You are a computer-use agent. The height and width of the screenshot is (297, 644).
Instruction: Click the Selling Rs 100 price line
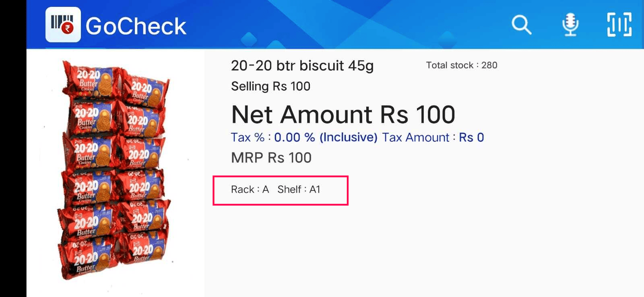pyautogui.click(x=270, y=86)
